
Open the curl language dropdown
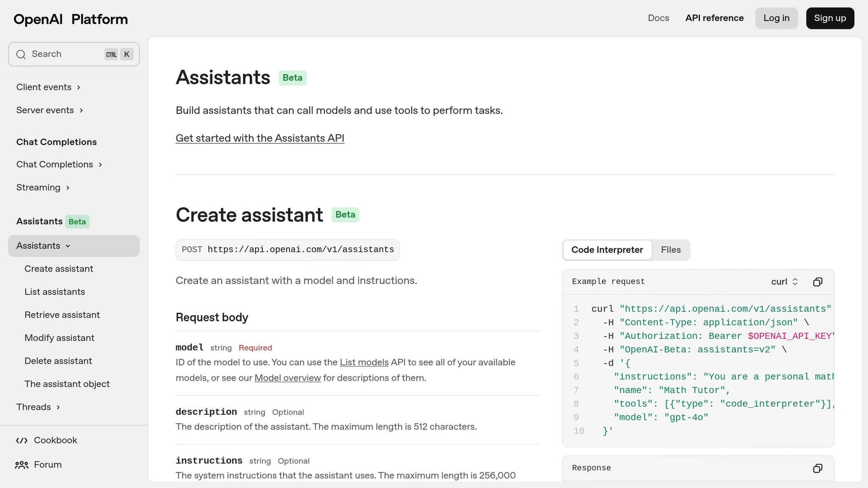(x=785, y=282)
